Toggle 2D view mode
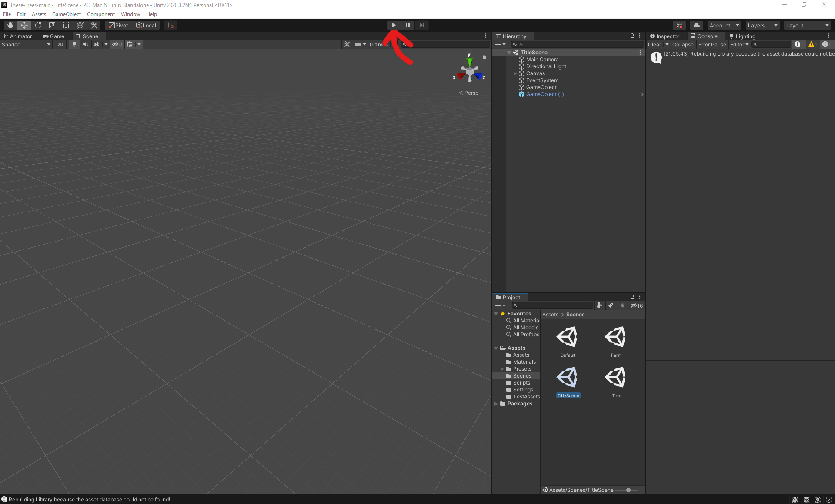 click(60, 44)
